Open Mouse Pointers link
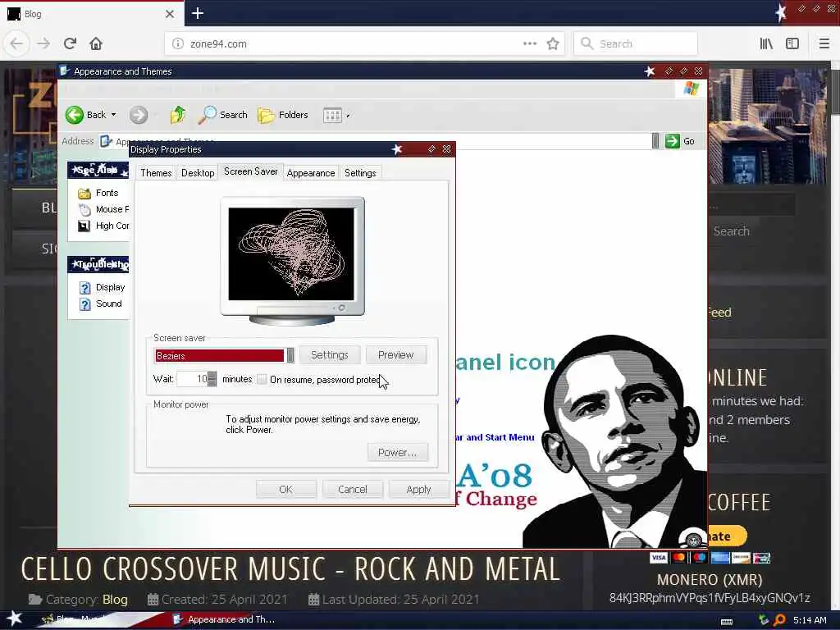The image size is (840, 630). click(x=103, y=209)
